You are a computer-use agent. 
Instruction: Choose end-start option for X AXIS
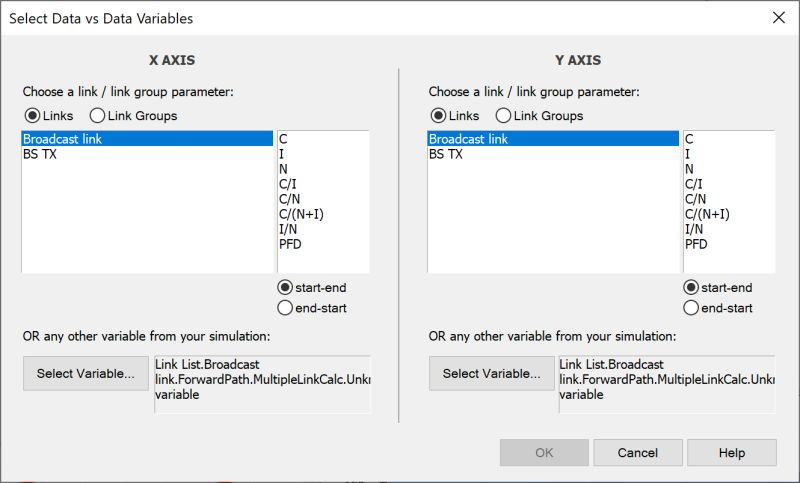285,308
